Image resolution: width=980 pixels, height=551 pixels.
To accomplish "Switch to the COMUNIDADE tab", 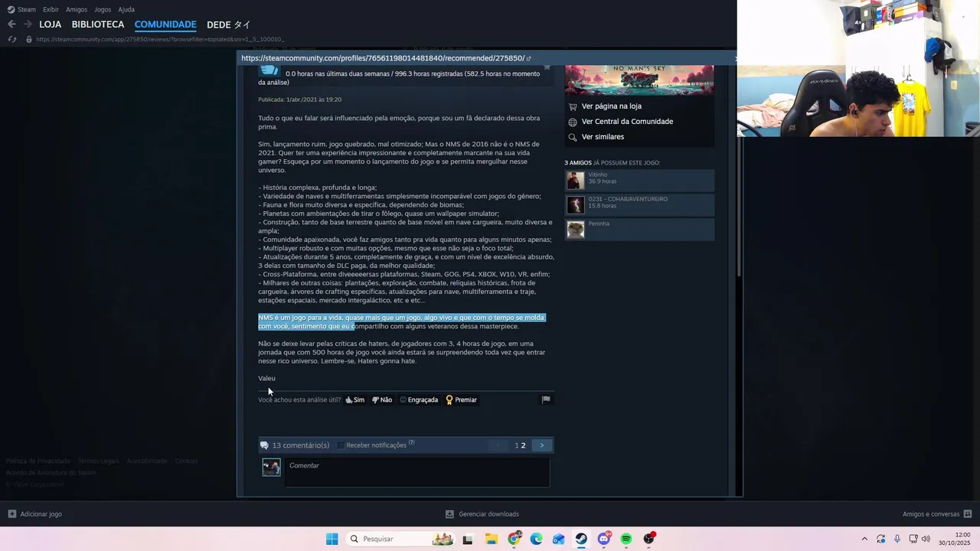I will click(165, 24).
